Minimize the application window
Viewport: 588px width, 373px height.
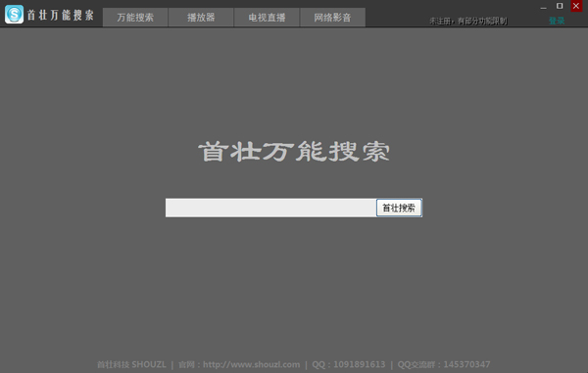tap(543, 7)
